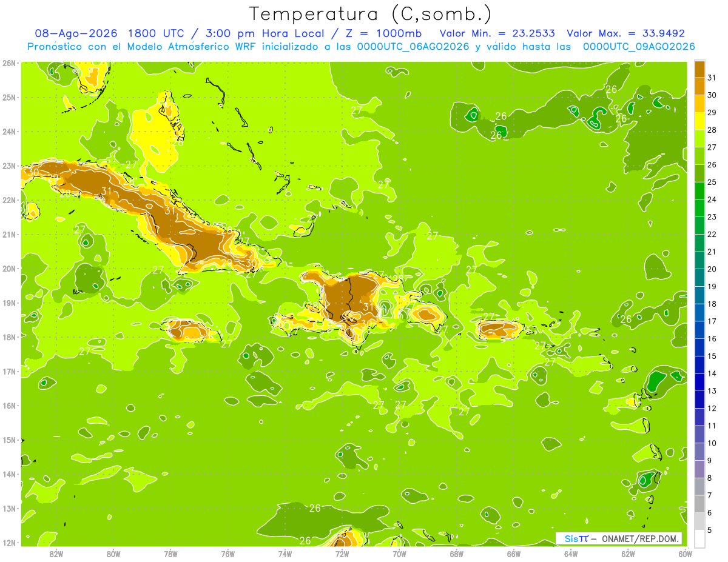Click the "62W" longitude axis label
Viewport: 728px width, 562px height.
click(628, 554)
